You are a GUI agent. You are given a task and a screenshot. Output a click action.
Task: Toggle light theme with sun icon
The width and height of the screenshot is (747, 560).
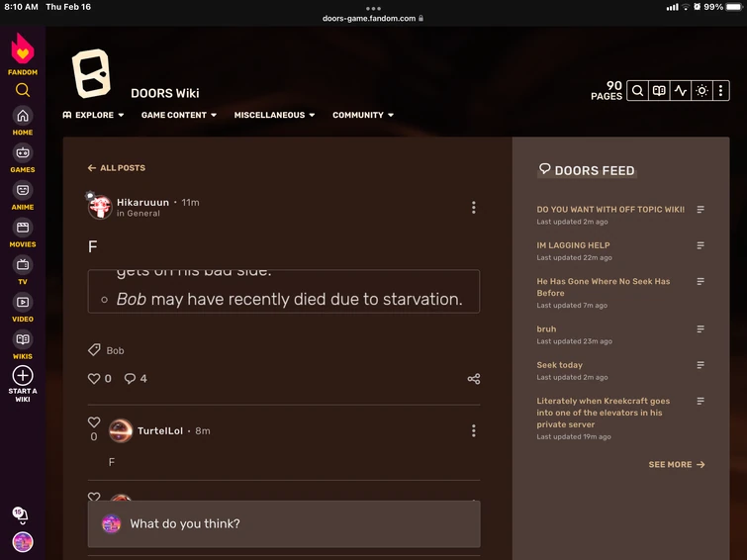coord(701,91)
